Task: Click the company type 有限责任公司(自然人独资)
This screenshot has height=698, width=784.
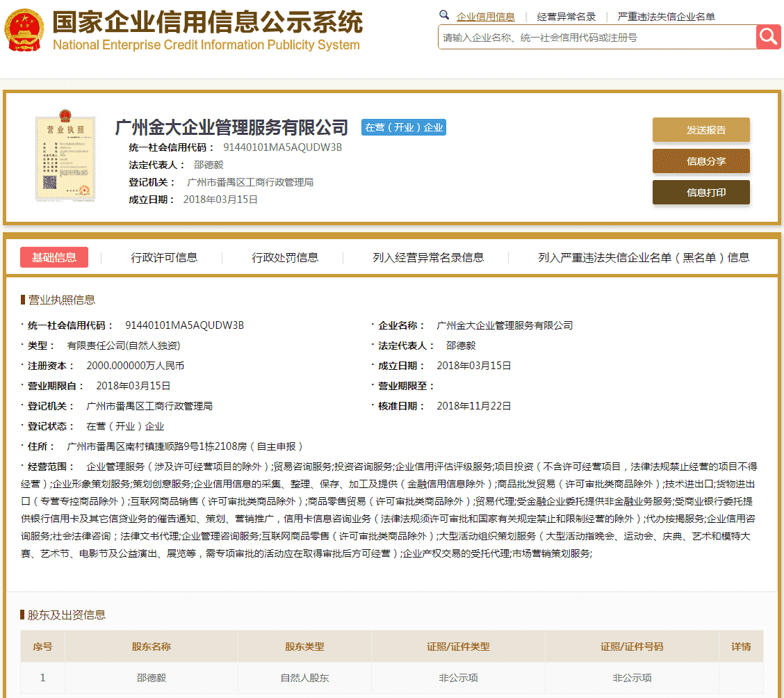Action: [x=124, y=346]
